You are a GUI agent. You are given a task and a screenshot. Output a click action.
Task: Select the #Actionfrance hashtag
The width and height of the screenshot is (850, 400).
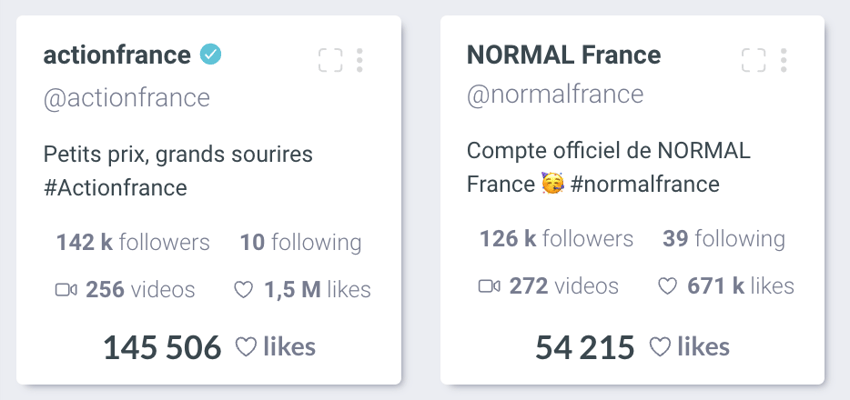tap(115, 188)
